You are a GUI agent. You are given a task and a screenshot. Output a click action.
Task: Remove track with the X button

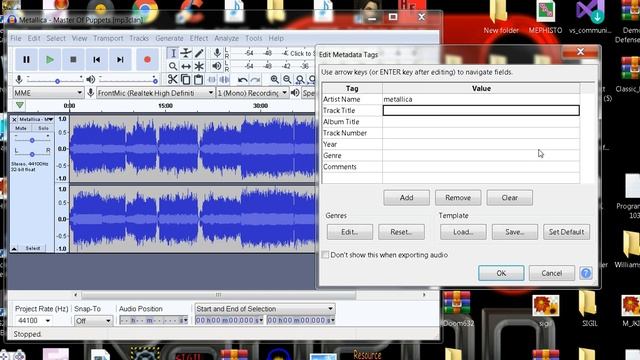(14, 119)
